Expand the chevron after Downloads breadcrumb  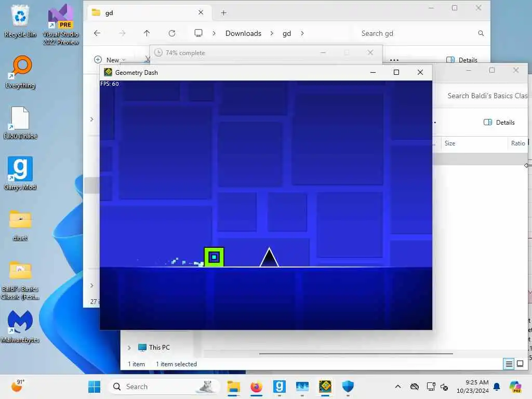point(272,33)
